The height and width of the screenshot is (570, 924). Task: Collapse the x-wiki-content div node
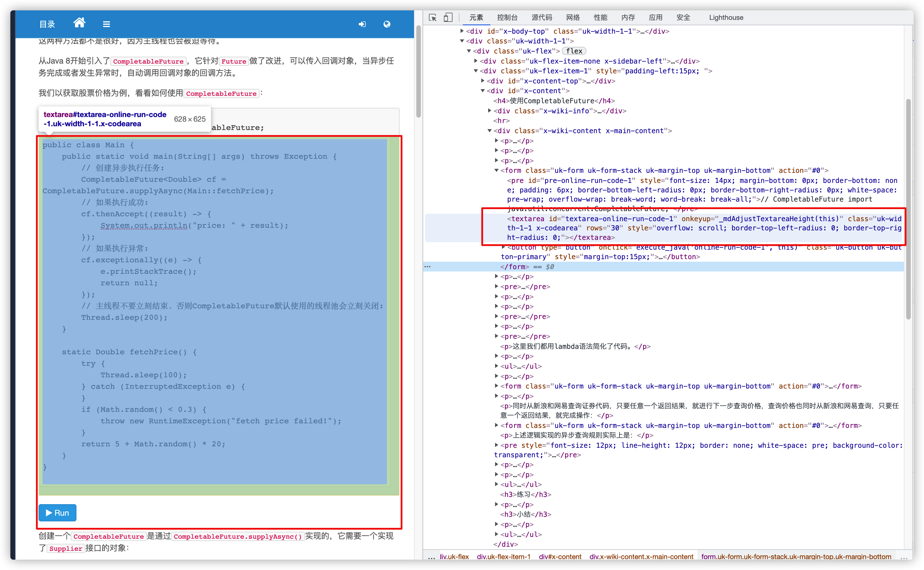pos(490,131)
